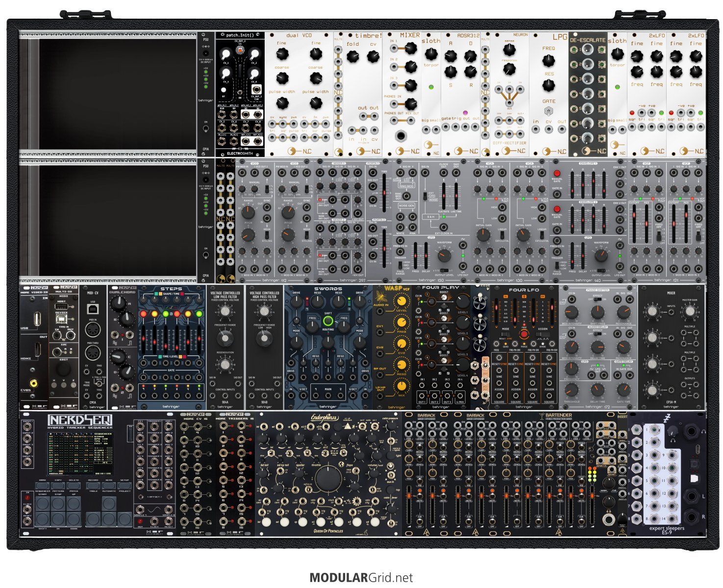Flip the B8 toggle switch on patch.Init()
Screen dimensions: 723x588
tap(240, 93)
